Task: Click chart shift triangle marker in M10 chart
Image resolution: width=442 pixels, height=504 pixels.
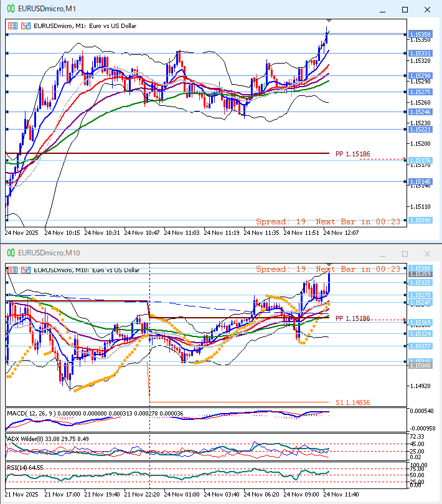Action: pos(329,266)
